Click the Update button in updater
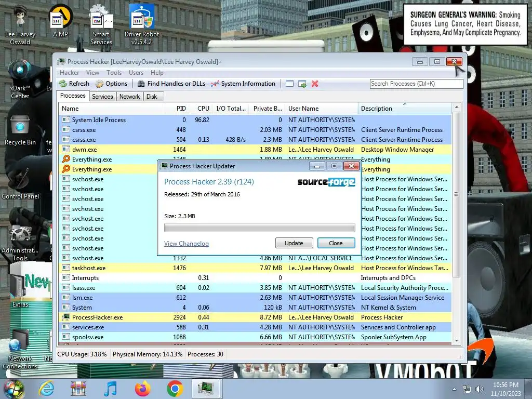 pos(294,243)
